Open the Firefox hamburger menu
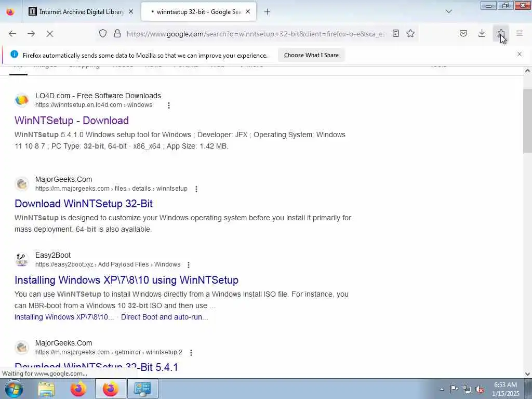Viewport: 532px width, 399px height. pos(520,33)
